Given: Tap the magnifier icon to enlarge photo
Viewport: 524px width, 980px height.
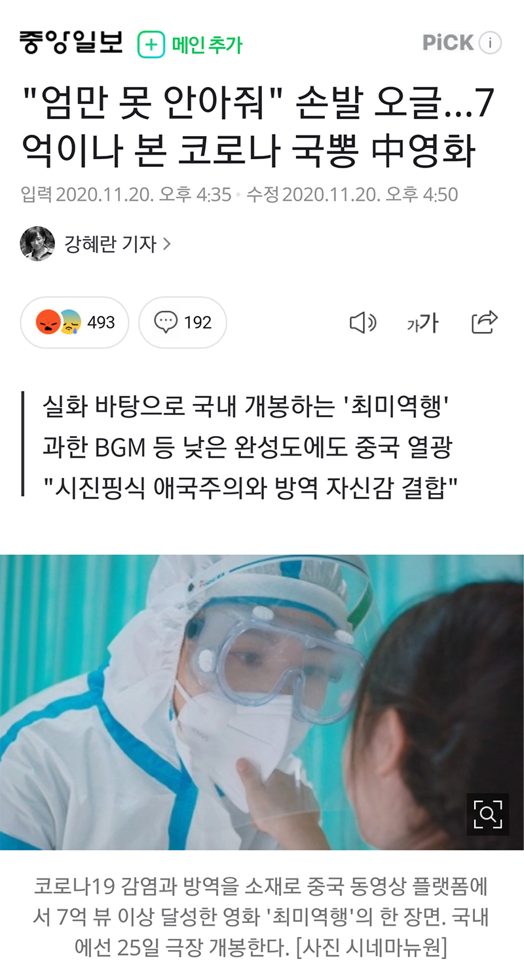Looking at the screenshot, I should coord(489,814).
